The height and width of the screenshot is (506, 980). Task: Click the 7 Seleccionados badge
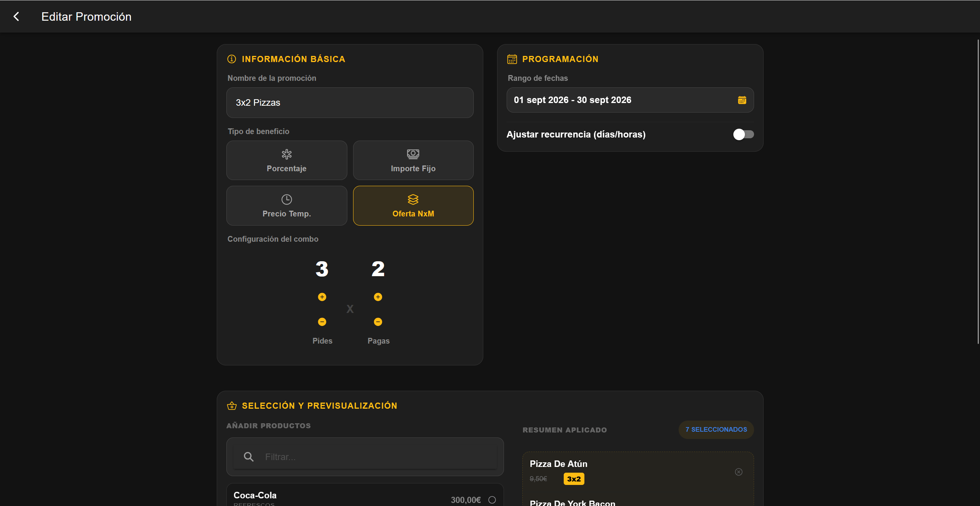[x=716, y=429]
